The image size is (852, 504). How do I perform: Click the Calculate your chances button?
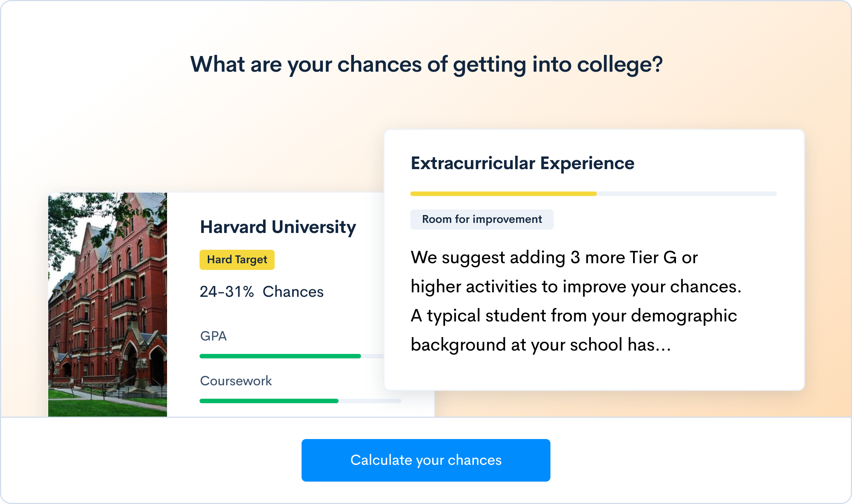tap(426, 460)
